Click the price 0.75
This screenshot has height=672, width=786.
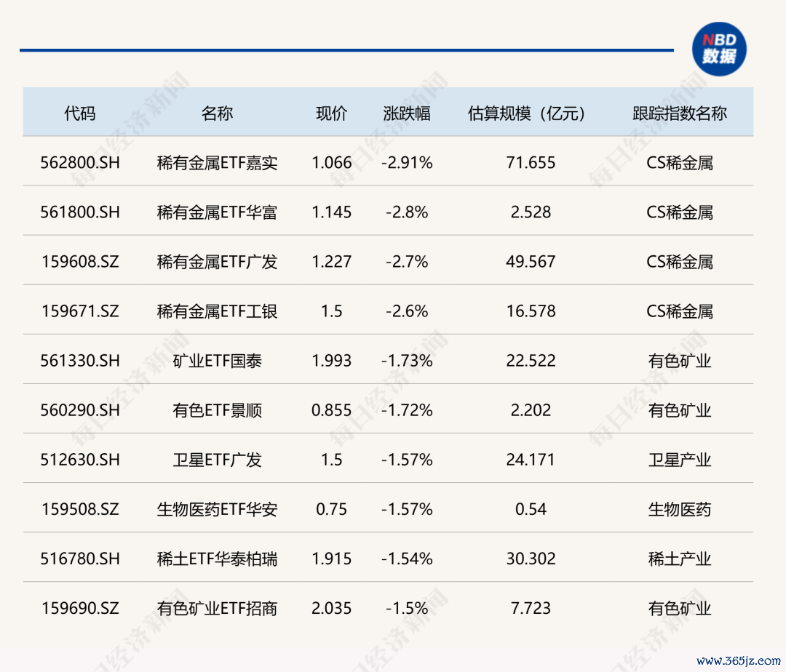pos(331,510)
